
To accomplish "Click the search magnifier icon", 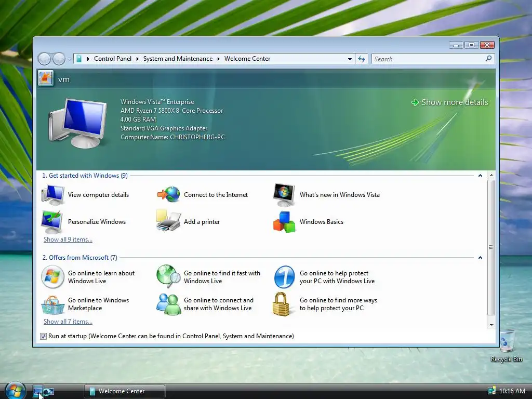I will coord(488,59).
